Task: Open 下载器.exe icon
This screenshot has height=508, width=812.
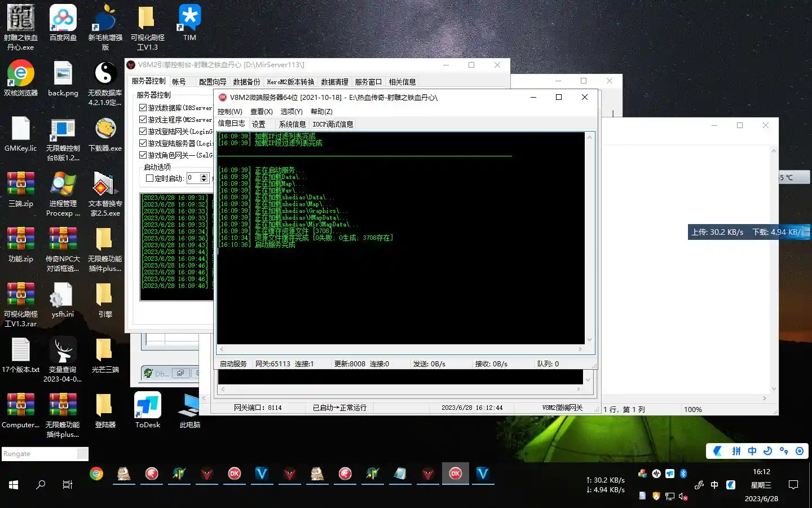Action: [105, 134]
